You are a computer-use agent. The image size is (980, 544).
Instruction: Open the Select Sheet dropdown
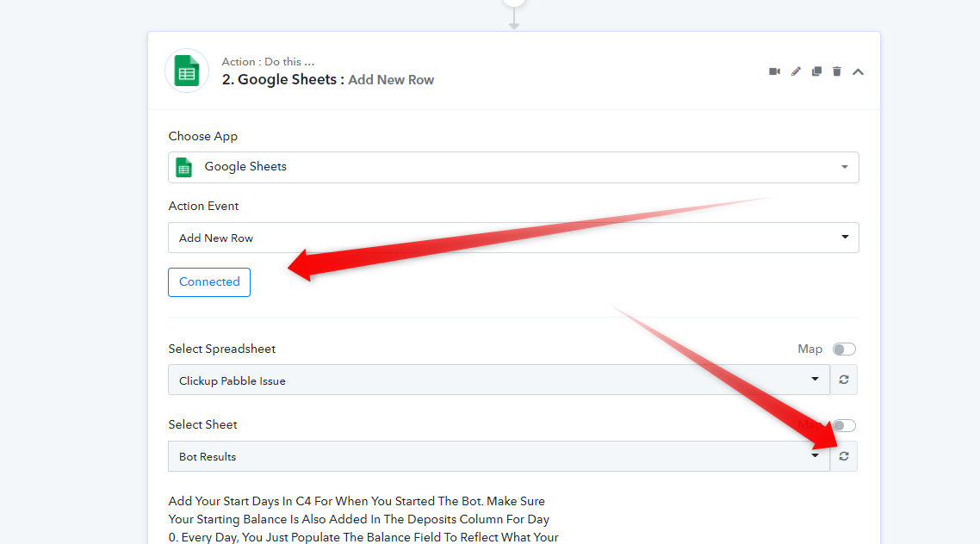click(x=499, y=456)
